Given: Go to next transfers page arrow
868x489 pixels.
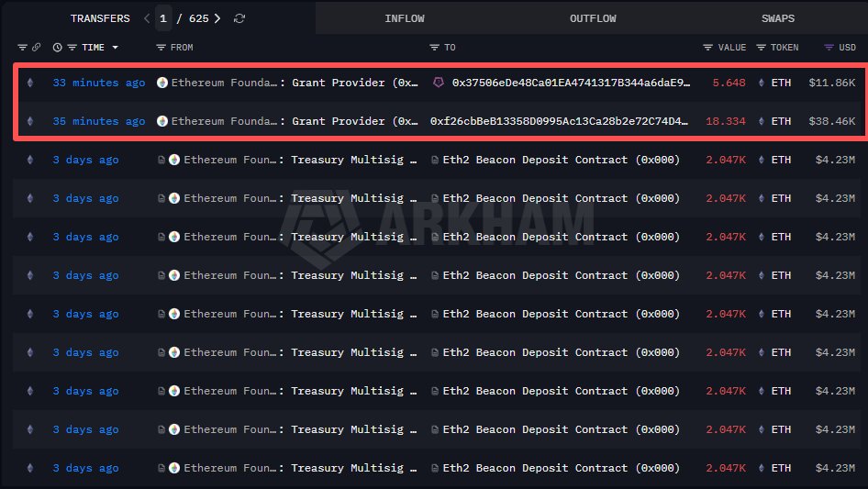Looking at the screenshot, I should [x=217, y=18].
